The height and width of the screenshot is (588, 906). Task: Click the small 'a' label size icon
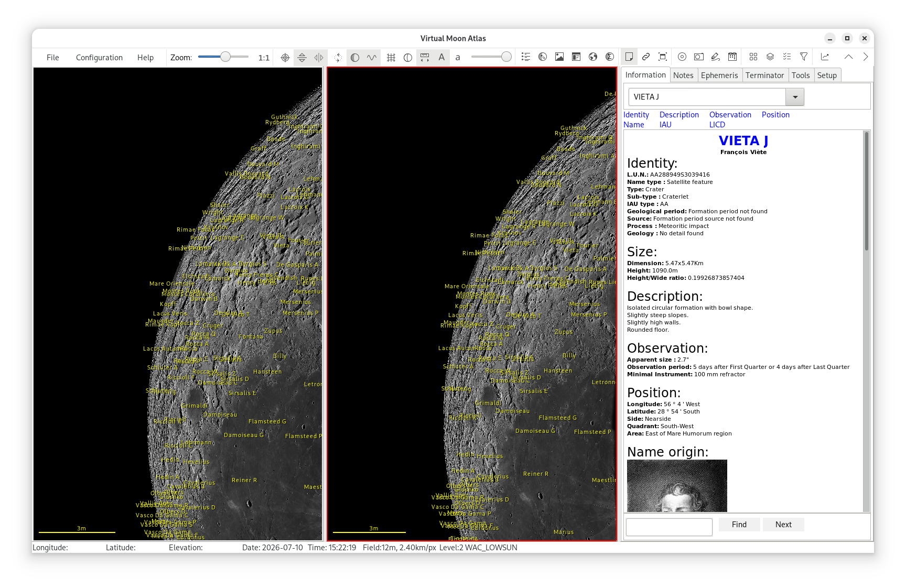point(458,58)
